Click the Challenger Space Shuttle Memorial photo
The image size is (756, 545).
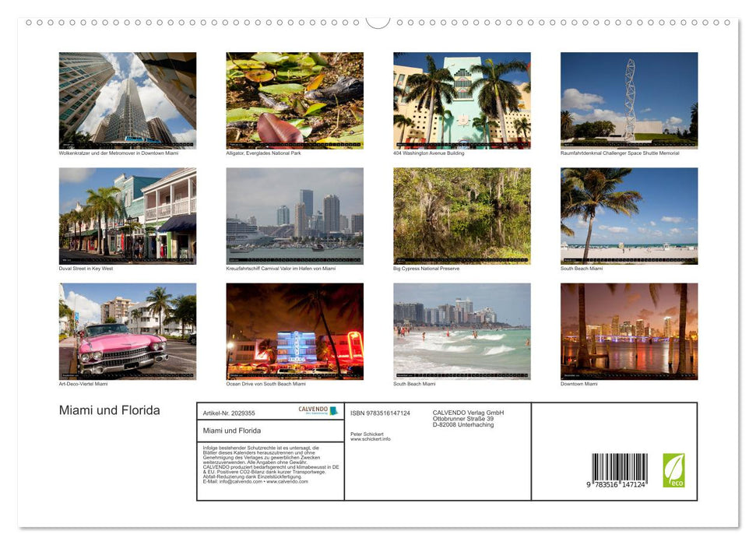[628, 100]
